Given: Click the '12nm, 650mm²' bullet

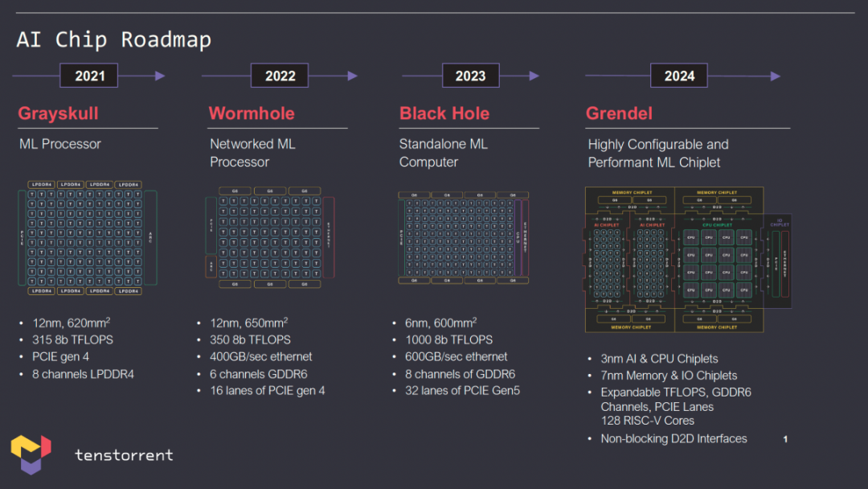Looking at the screenshot, I should (249, 323).
